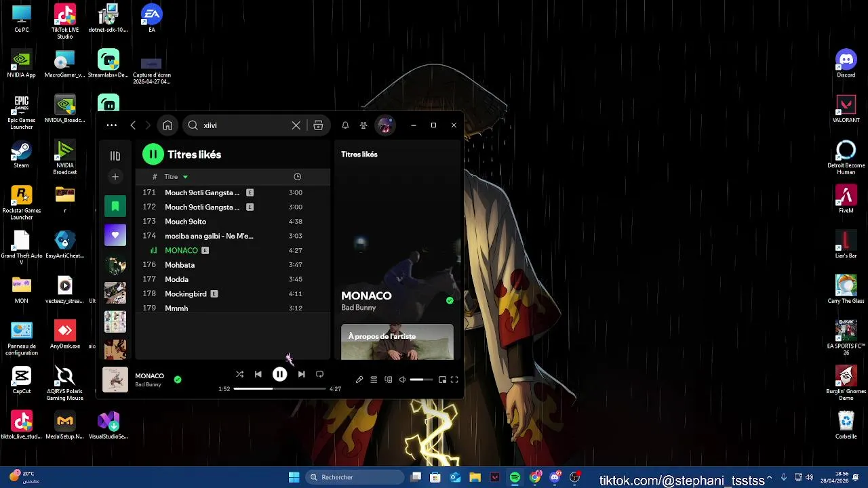Skip to the next track
This screenshot has width=868, height=488.
[301, 374]
